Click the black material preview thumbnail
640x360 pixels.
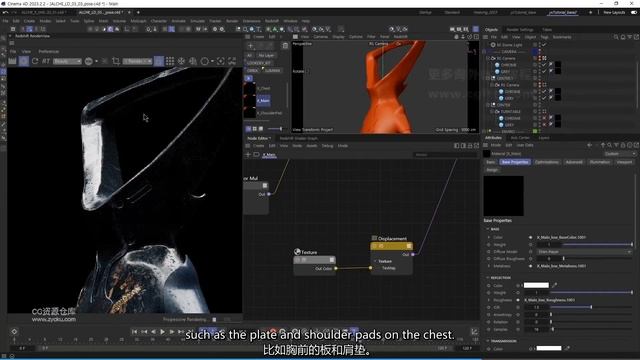tap(503, 196)
